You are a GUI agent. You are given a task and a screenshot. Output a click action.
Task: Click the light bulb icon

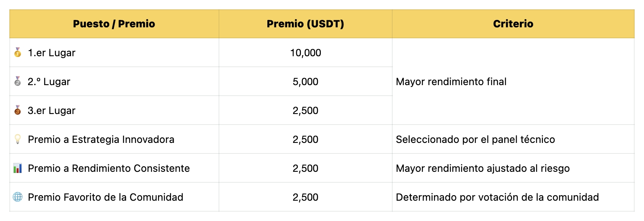point(18,139)
